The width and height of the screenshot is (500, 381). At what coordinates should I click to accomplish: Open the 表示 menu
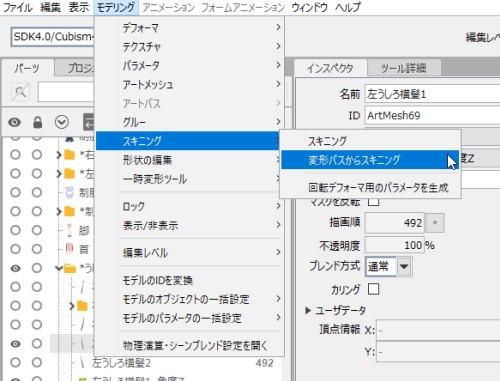pos(79,7)
